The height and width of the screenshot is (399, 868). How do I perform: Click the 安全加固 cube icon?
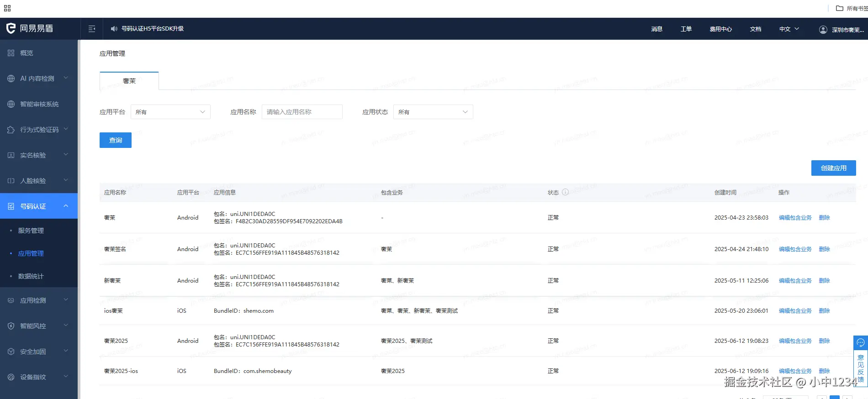point(11,352)
